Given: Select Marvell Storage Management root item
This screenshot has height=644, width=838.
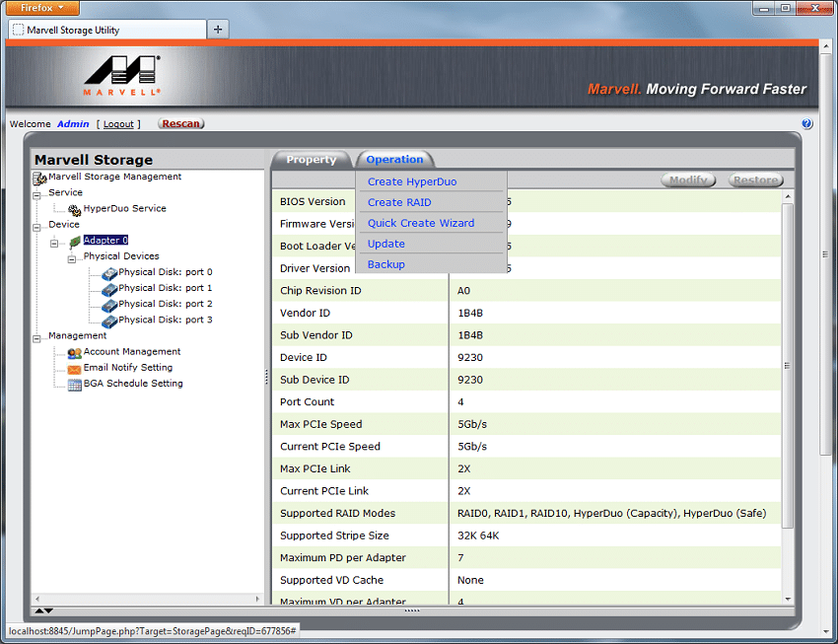Looking at the screenshot, I should 115,177.
